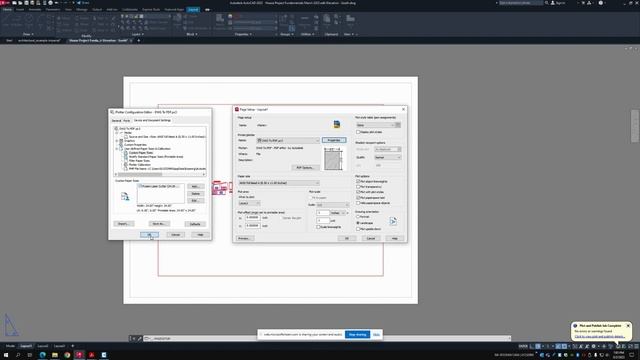Click the AutoCAD application menu logo
Screen dimensions: 640x360
pos(4,3)
